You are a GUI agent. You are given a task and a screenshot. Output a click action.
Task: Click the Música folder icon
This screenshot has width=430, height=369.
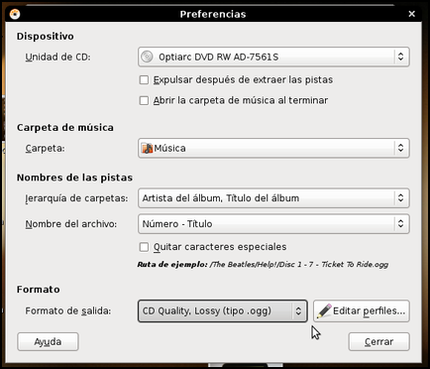[147, 148]
